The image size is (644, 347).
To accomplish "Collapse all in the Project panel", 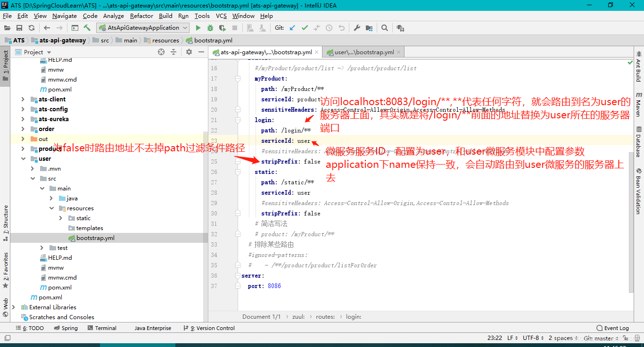I will point(173,52).
